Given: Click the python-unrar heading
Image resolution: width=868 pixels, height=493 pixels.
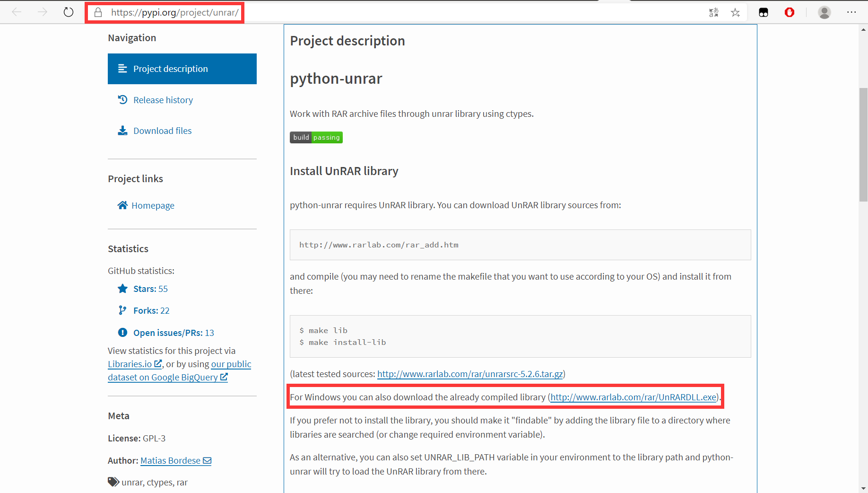Looking at the screenshot, I should (336, 79).
